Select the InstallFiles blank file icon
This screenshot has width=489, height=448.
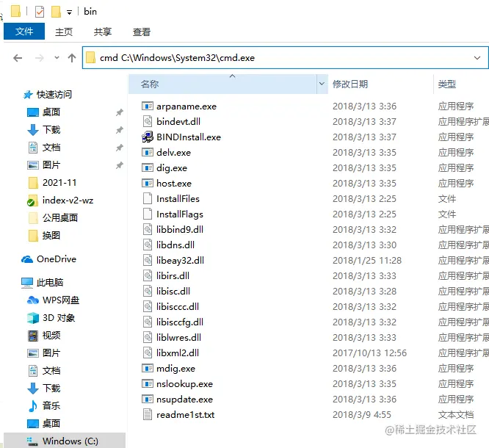(148, 198)
